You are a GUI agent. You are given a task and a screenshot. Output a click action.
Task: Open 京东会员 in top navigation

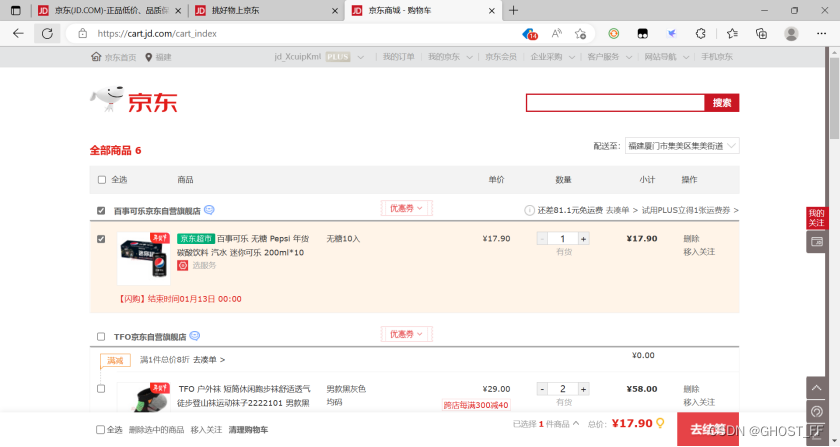tap(501, 57)
